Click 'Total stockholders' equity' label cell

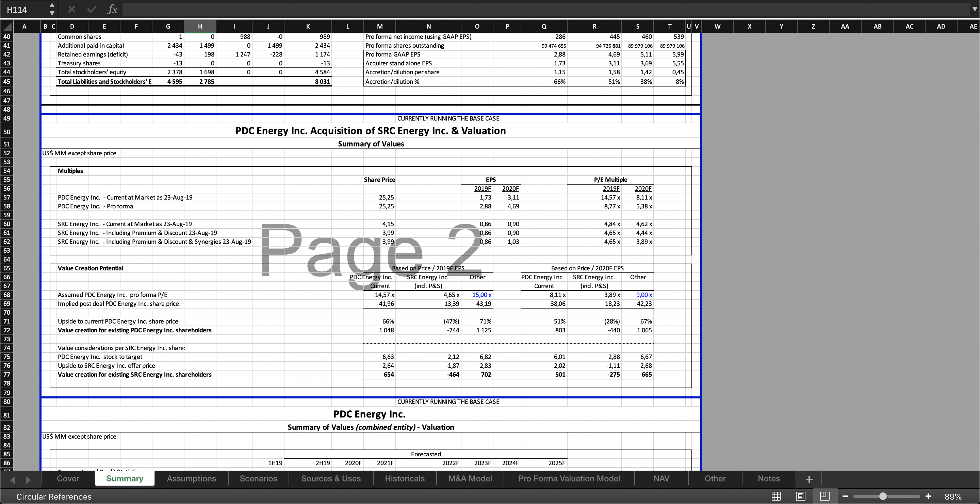click(92, 72)
